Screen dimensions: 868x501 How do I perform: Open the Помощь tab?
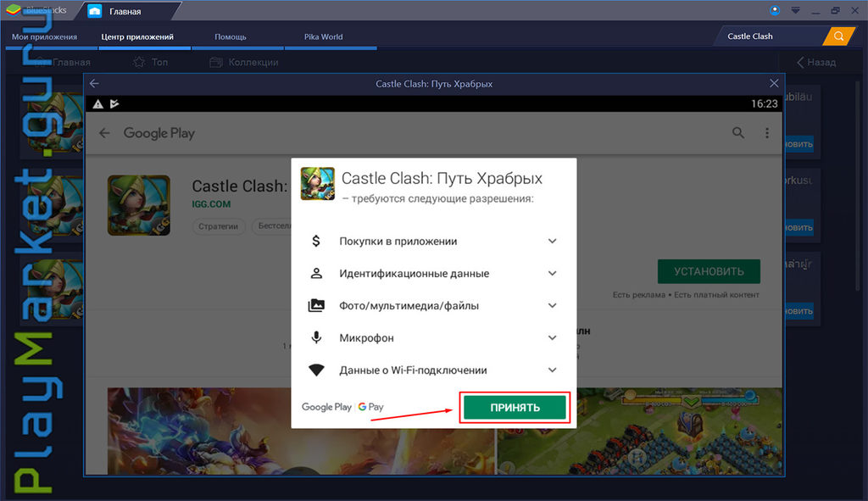point(231,36)
